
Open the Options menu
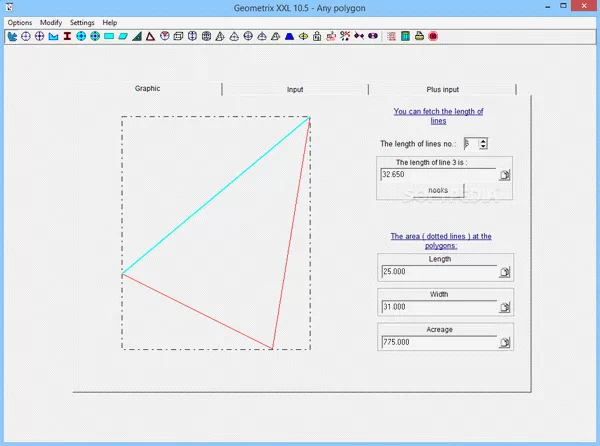(20, 23)
